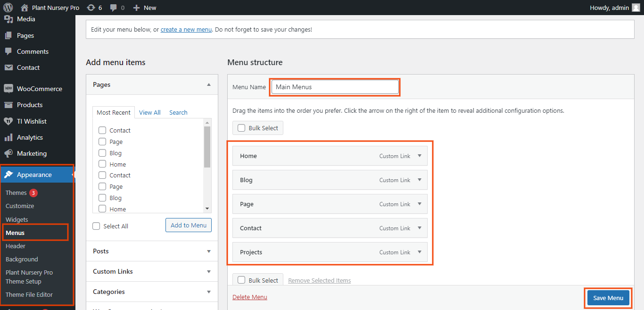Click the WordPress logo icon

coord(8,8)
